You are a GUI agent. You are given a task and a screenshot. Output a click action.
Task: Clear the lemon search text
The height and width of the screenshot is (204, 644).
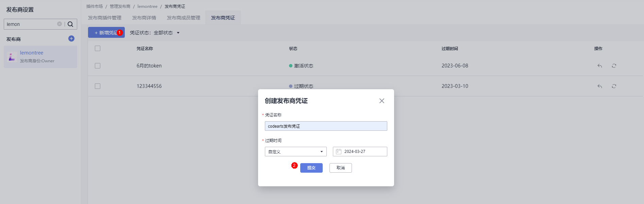coord(60,24)
